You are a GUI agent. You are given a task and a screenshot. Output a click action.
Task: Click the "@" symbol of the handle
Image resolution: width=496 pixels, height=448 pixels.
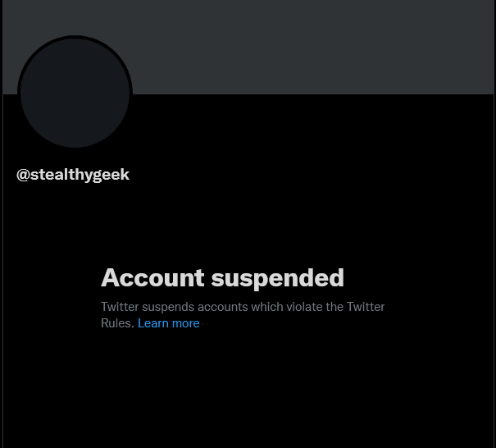tap(23, 175)
